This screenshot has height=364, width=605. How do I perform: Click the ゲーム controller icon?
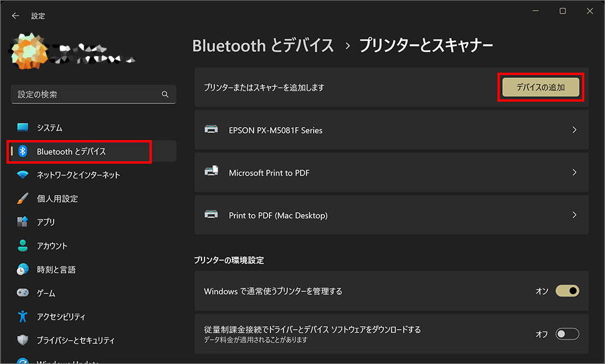(23, 292)
